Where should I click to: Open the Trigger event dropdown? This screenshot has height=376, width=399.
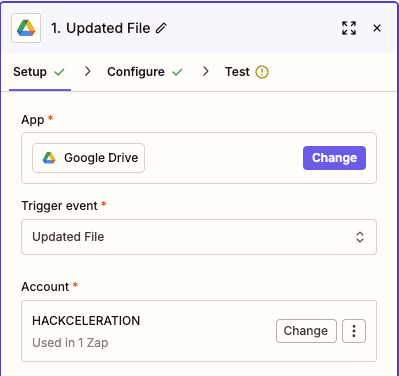tap(199, 237)
